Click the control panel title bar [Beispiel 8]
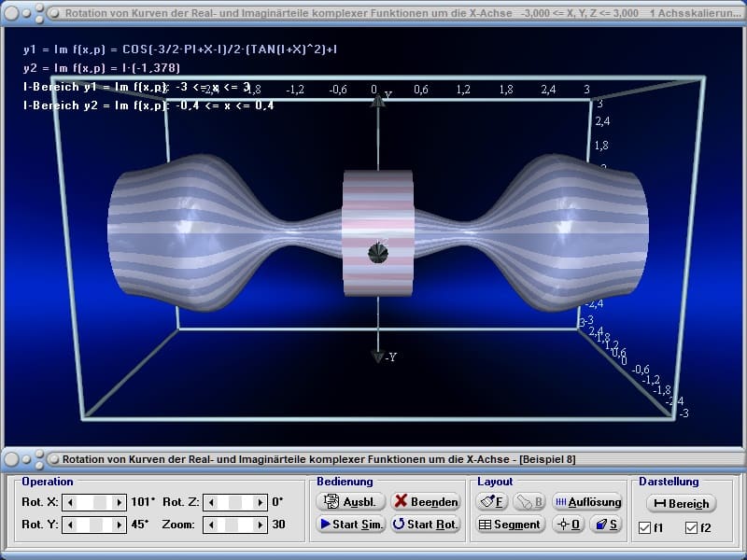The height and width of the screenshot is (560, 747). 373,459
